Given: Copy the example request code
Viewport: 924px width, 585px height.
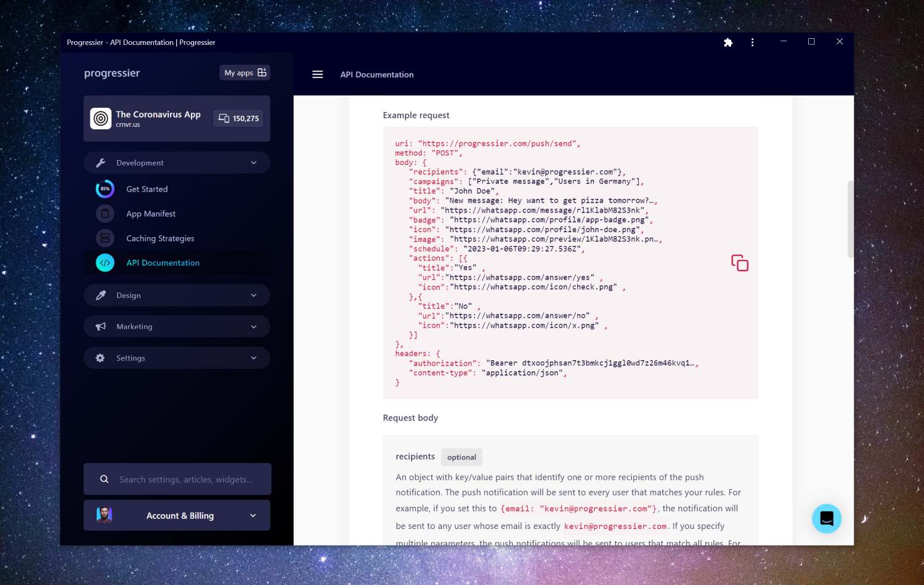Looking at the screenshot, I should tap(740, 263).
